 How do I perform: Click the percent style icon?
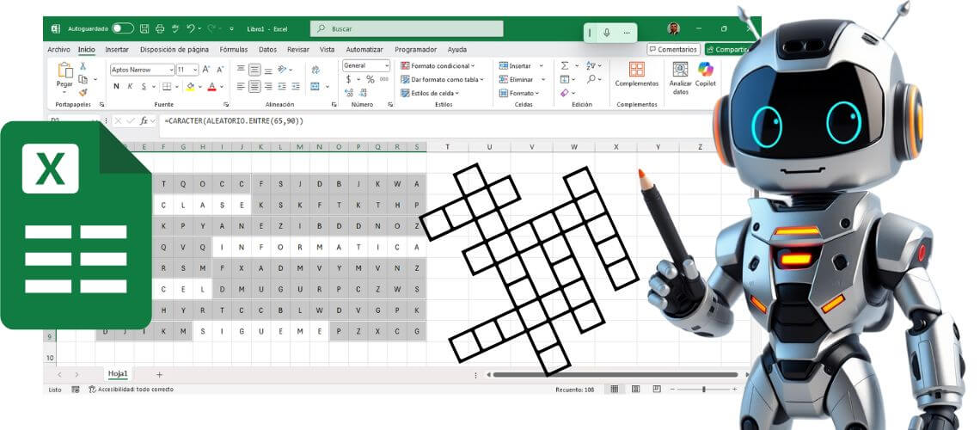point(371,79)
